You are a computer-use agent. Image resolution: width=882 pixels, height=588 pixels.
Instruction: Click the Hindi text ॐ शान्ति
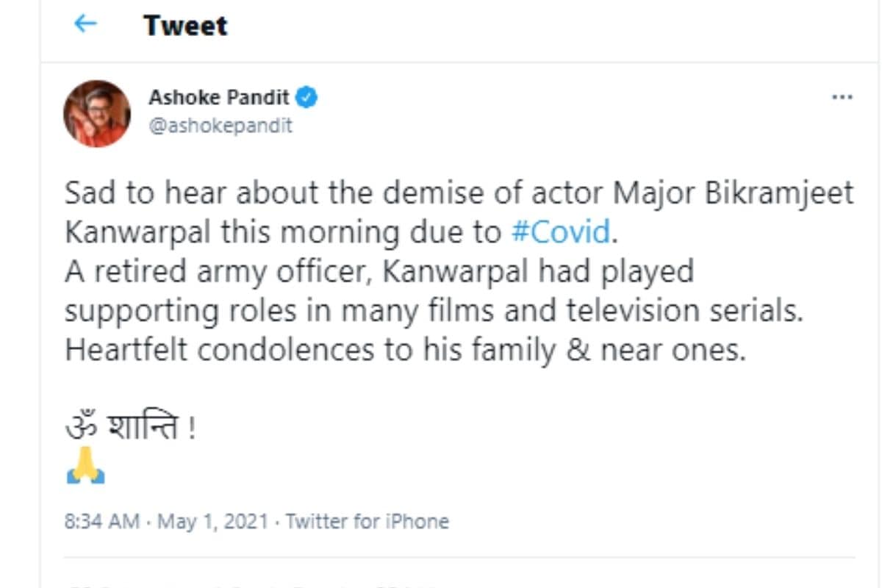point(129,428)
